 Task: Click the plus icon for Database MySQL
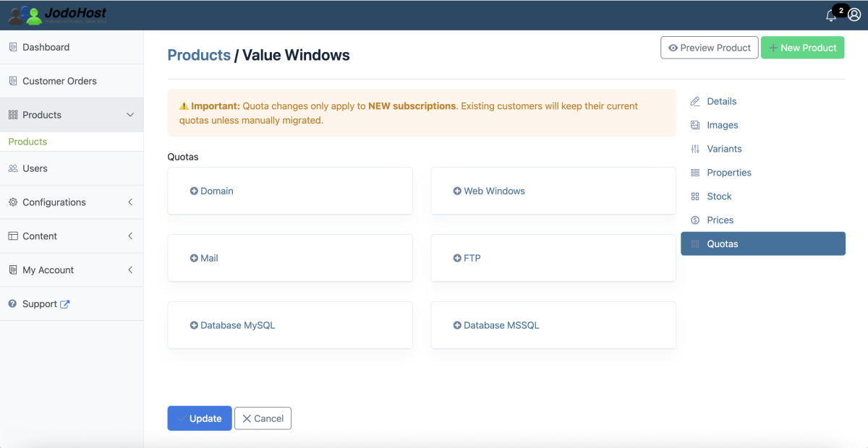tap(194, 325)
